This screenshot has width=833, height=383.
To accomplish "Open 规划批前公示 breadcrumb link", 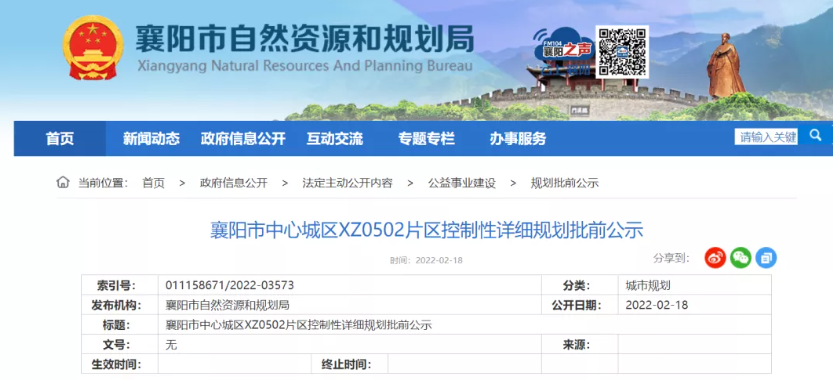I will (x=565, y=183).
